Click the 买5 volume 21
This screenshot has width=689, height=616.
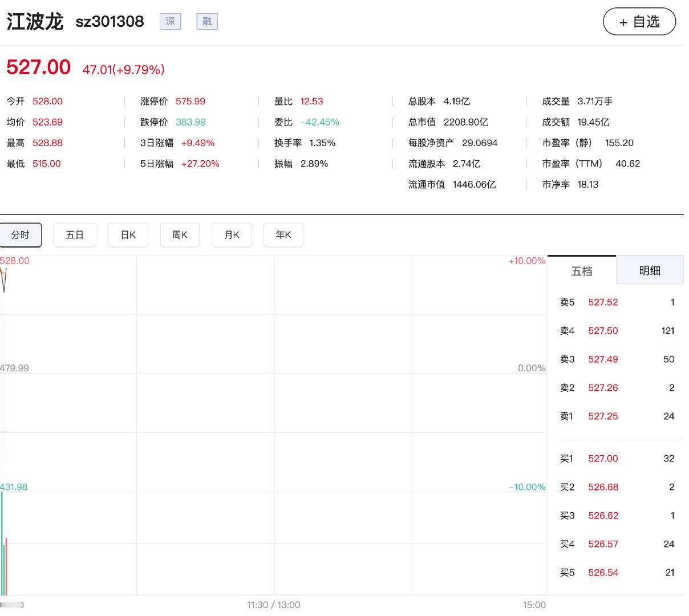(670, 573)
